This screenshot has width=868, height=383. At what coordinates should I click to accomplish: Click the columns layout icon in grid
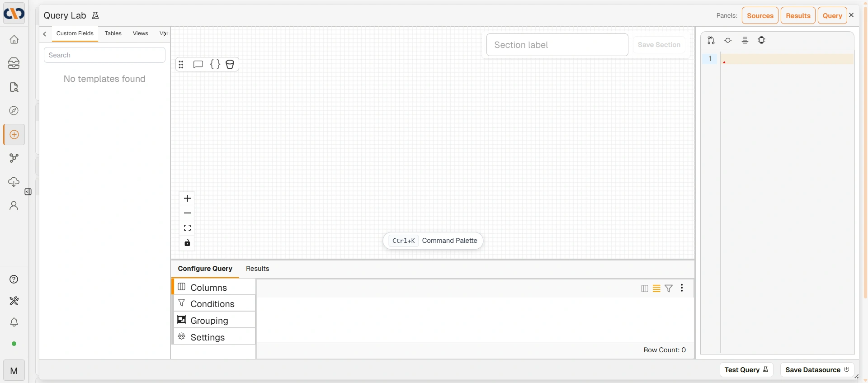tap(645, 288)
